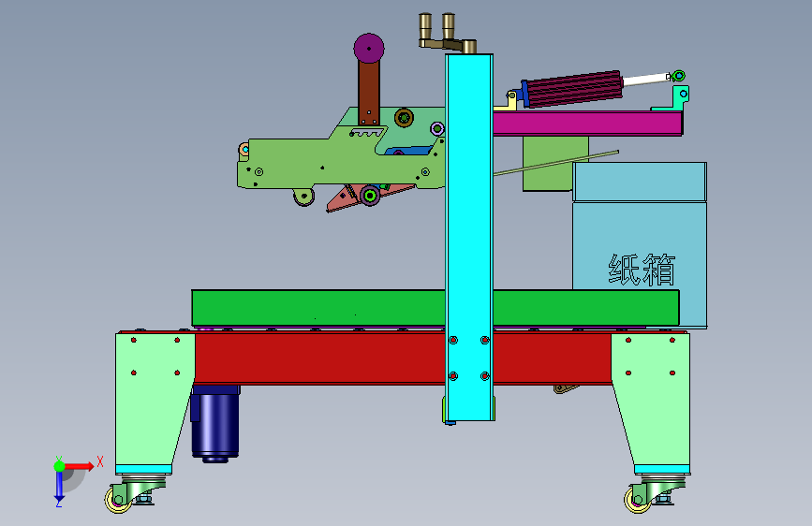Select the white piston rod of the cylinder
Viewport: 812px width, 526px height.
(x=645, y=80)
